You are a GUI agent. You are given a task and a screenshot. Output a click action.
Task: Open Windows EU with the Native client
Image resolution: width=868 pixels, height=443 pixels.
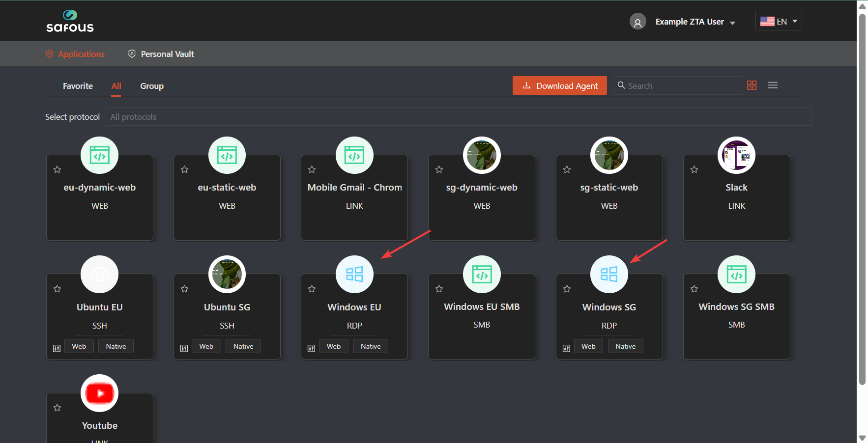pos(371,346)
